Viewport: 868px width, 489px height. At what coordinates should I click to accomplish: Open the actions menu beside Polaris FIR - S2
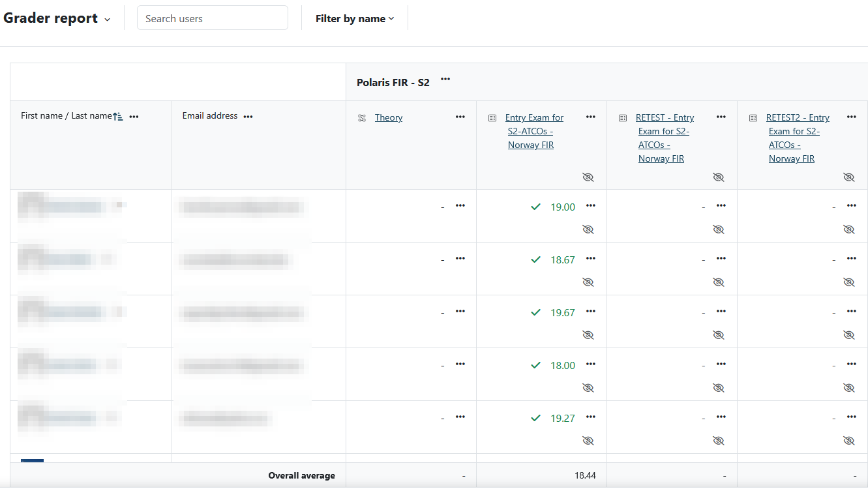(445, 80)
